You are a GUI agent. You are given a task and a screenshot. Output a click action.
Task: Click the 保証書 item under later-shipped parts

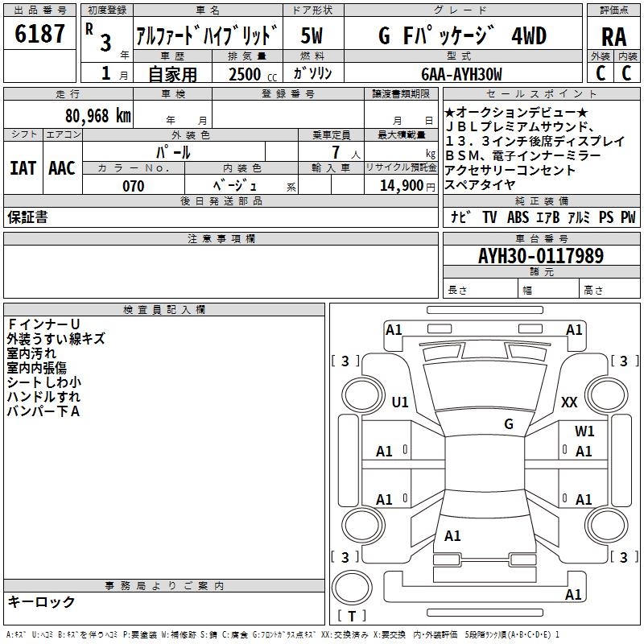(x=27, y=217)
